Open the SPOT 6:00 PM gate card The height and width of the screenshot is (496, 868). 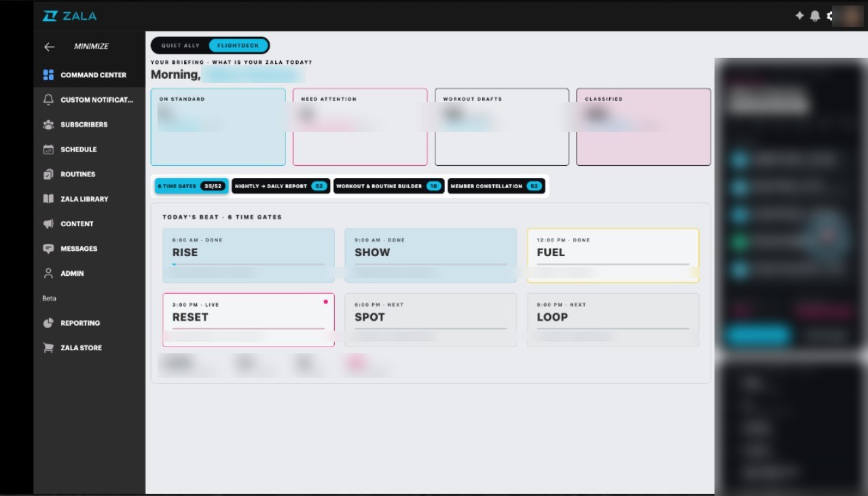click(431, 320)
